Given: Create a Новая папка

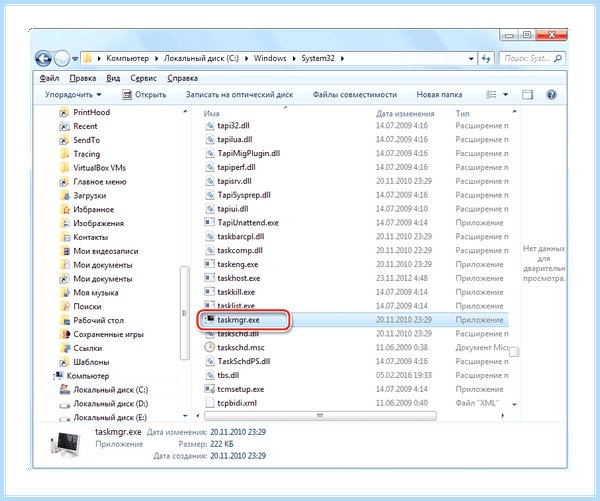Looking at the screenshot, I should tap(439, 95).
